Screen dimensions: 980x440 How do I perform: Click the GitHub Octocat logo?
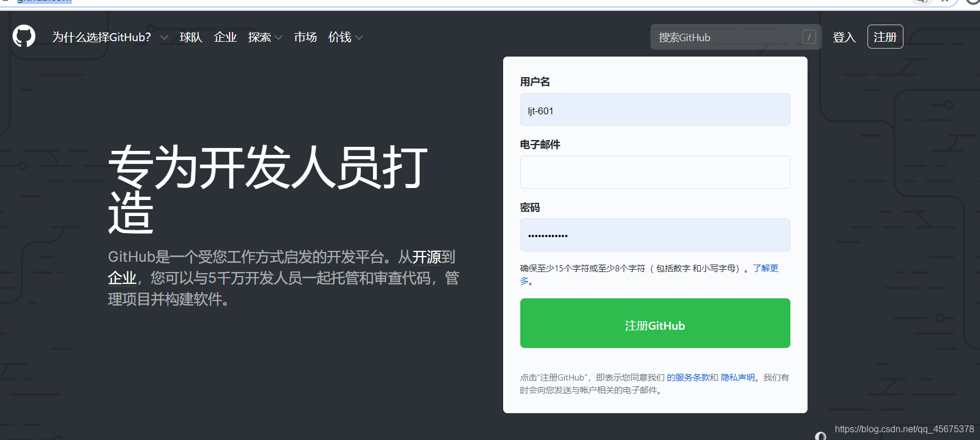pyautogui.click(x=24, y=36)
